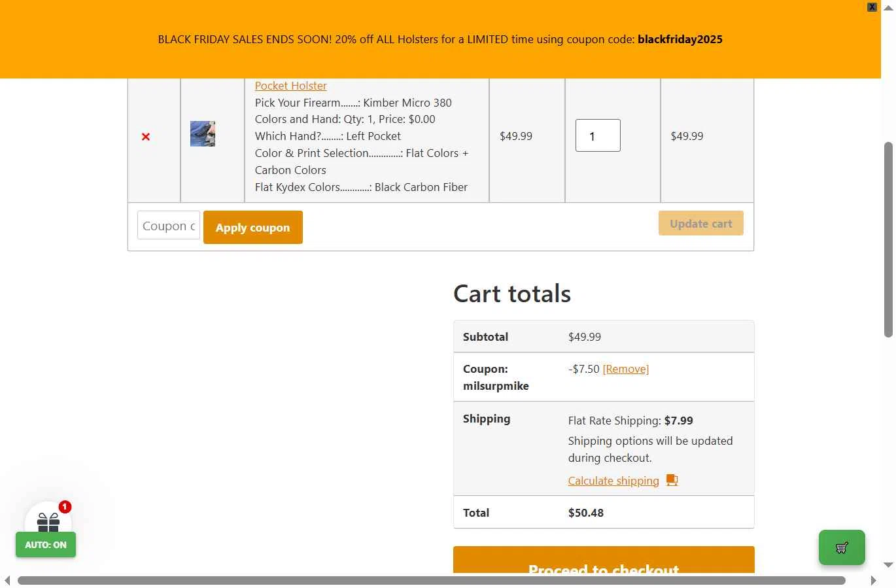
Task: Open the gift rewards widget icon
Action: point(48,521)
